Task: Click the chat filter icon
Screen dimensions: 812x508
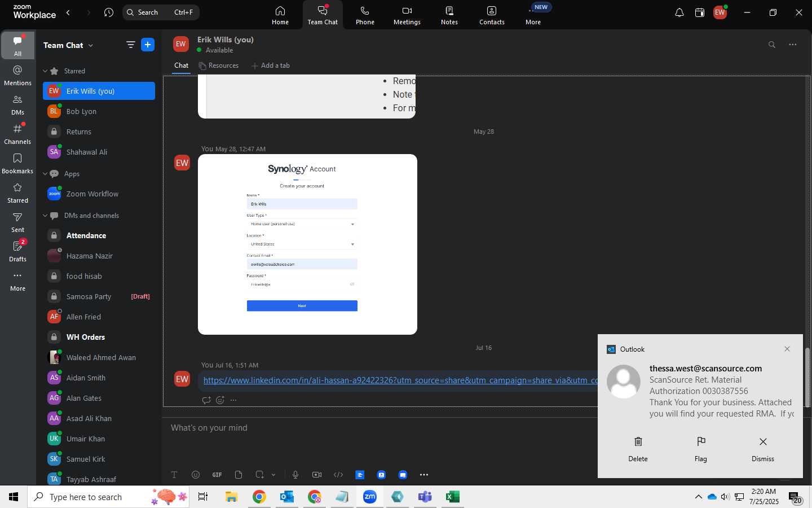Action: coord(131,45)
